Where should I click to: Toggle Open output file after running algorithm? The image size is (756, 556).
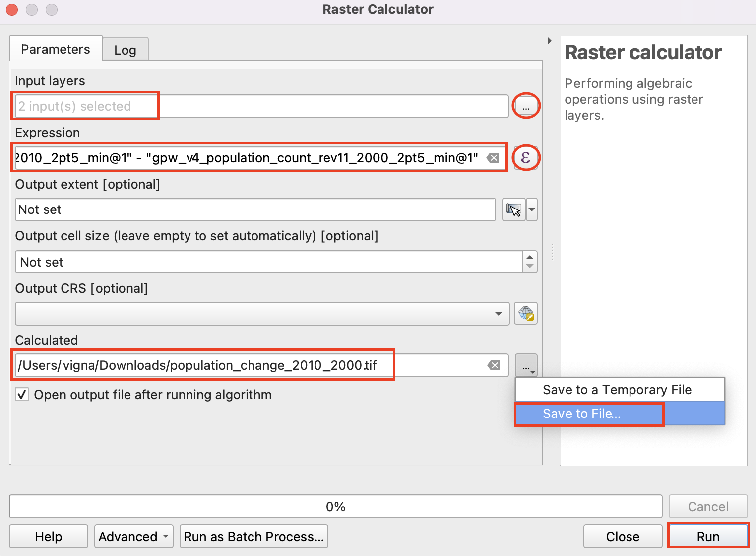[x=22, y=395]
